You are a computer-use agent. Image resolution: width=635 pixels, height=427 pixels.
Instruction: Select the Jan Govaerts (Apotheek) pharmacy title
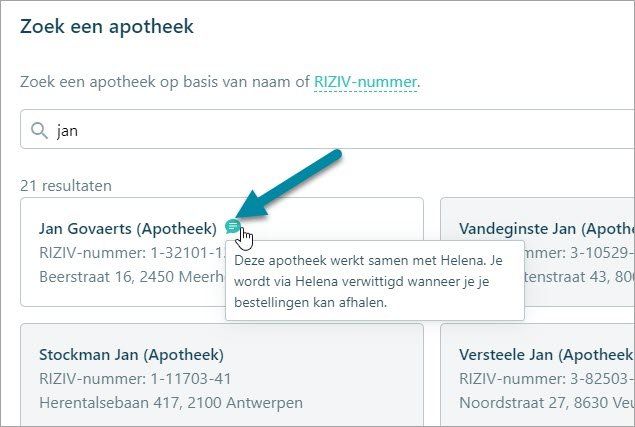[128, 228]
